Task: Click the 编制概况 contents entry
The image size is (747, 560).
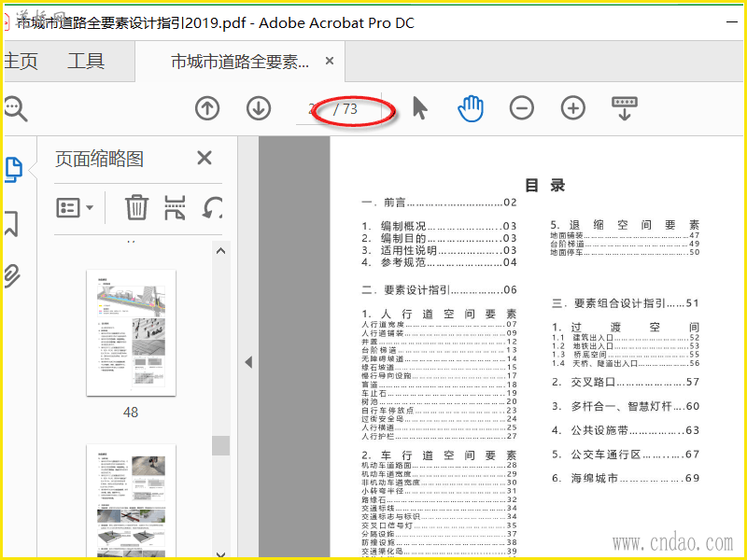Action: (439, 226)
